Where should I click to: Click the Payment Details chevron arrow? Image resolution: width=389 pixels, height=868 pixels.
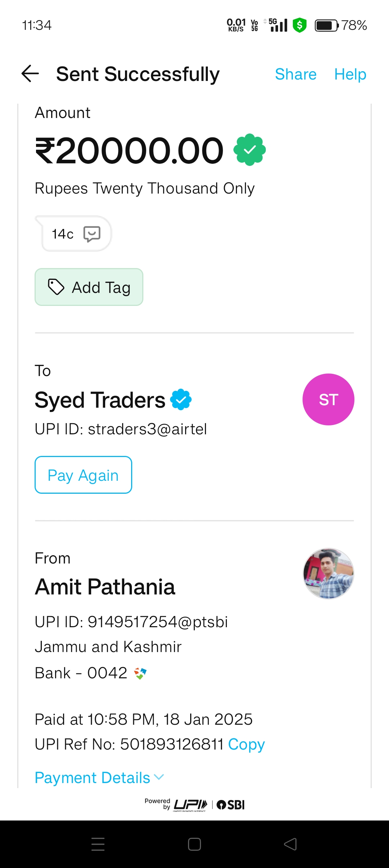[159, 777]
